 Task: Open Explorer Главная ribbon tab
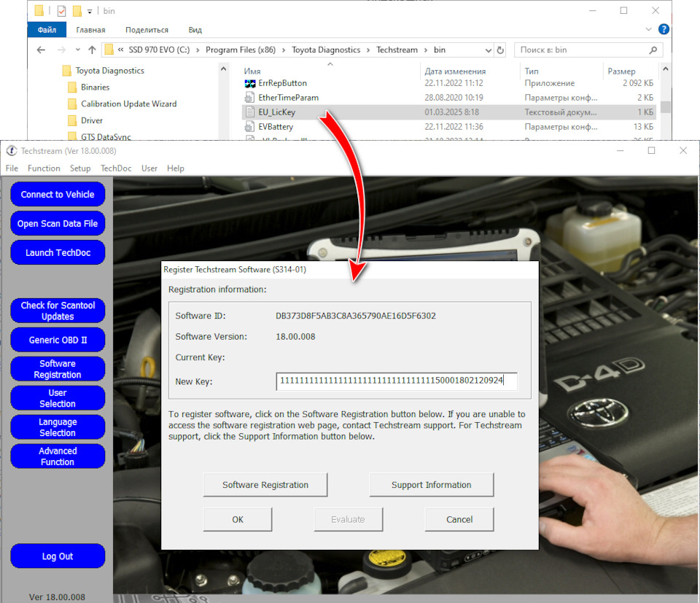[90, 30]
